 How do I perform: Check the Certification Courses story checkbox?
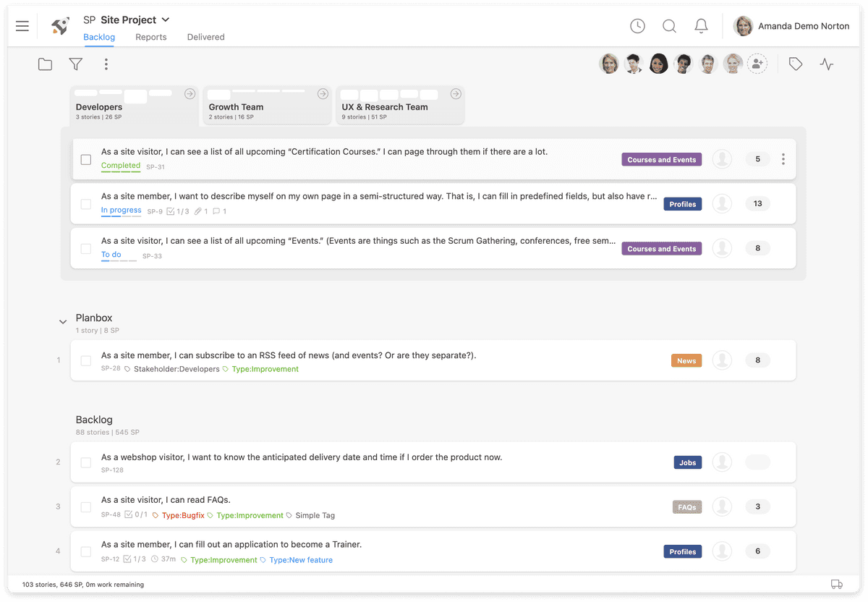pyautogui.click(x=86, y=159)
